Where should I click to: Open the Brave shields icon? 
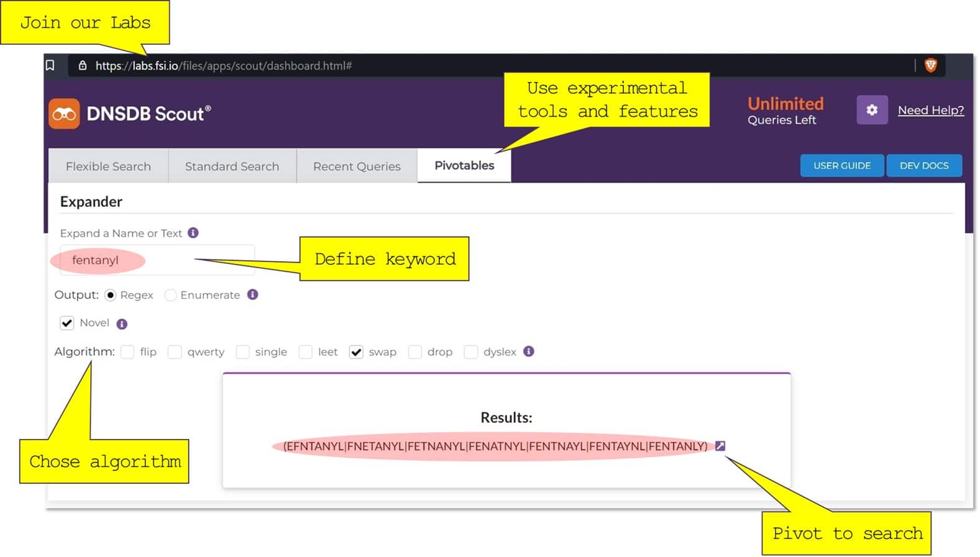pyautogui.click(x=930, y=65)
